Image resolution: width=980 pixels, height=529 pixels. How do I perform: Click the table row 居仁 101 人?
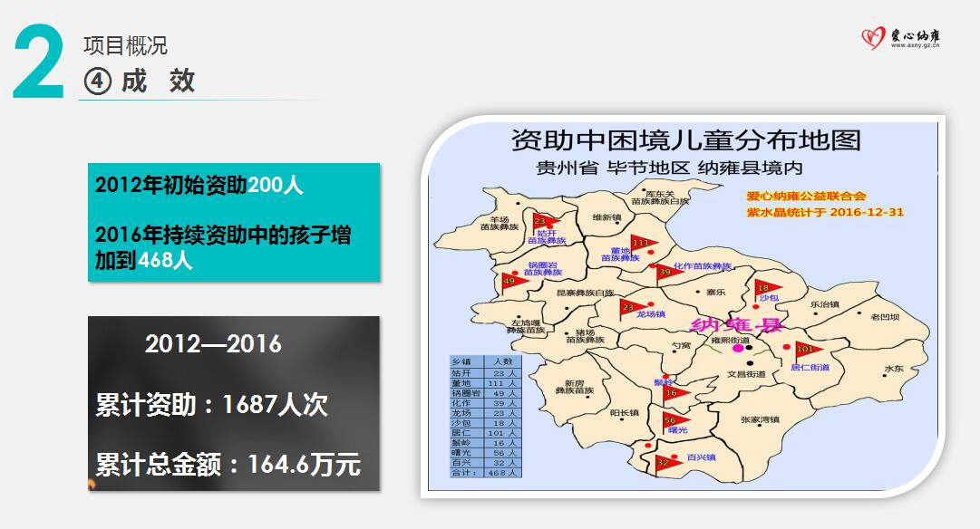(x=486, y=433)
